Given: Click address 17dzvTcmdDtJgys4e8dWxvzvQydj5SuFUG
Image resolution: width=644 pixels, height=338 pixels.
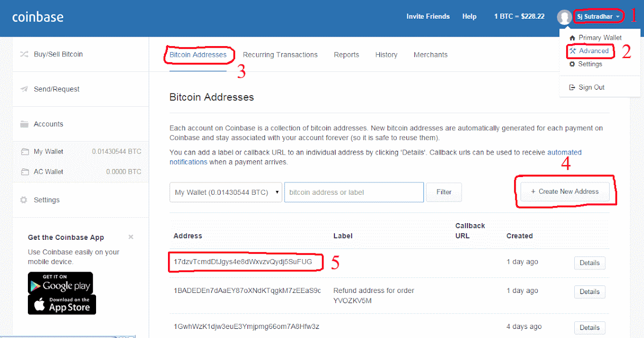Looking at the screenshot, I should [x=243, y=262].
